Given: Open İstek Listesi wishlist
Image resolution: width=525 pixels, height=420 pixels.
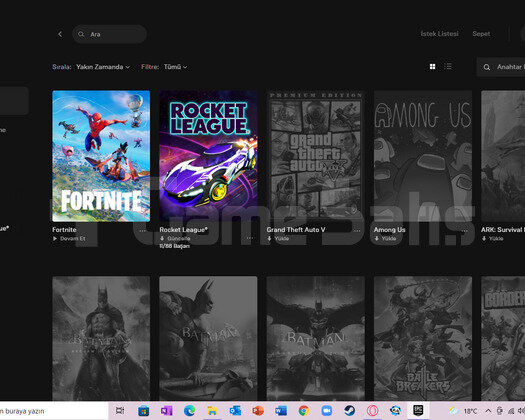Looking at the screenshot, I should (439, 34).
